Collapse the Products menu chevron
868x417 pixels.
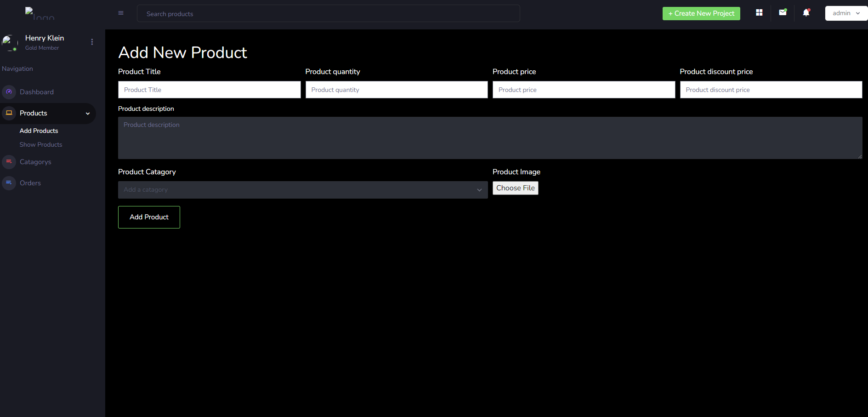coord(88,114)
